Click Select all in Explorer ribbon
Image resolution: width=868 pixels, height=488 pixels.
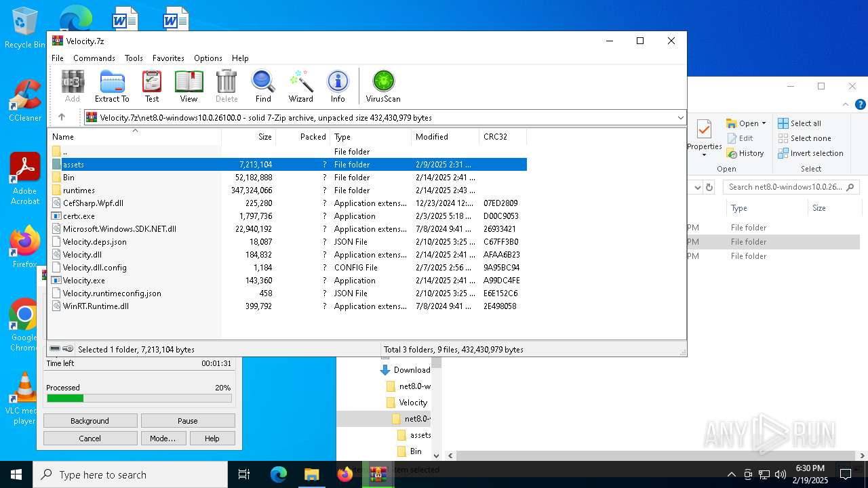tap(800, 123)
